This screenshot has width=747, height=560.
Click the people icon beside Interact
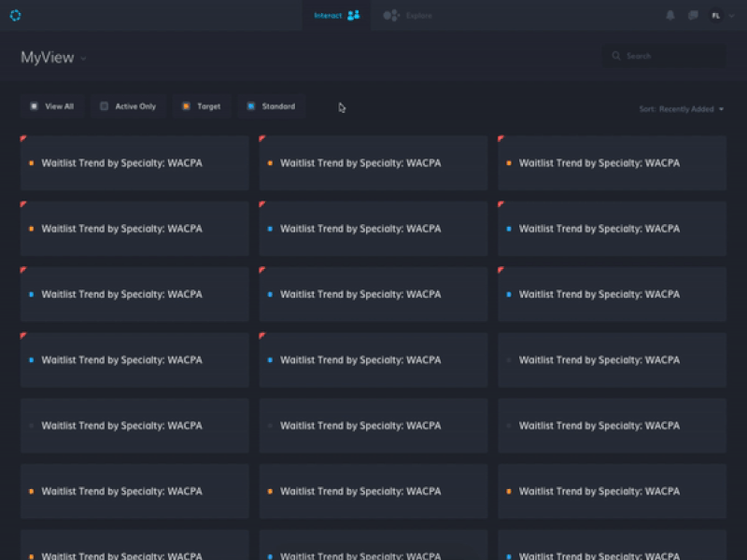click(x=352, y=15)
